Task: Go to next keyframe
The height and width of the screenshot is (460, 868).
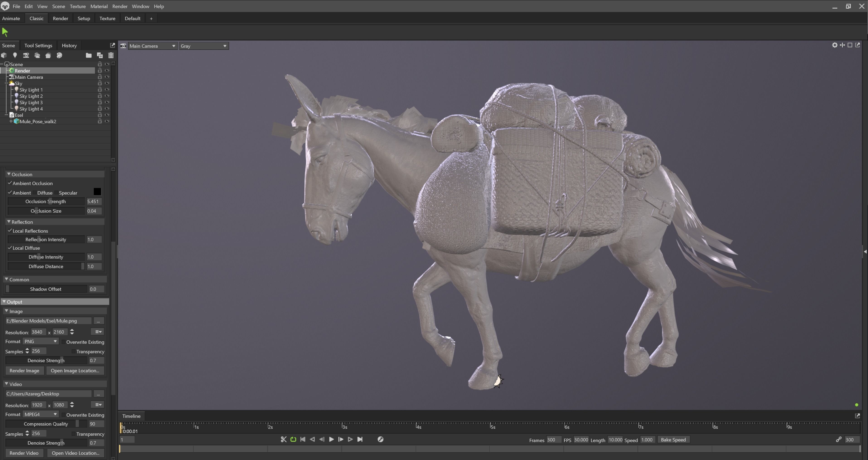Action: (x=350, y=439)
